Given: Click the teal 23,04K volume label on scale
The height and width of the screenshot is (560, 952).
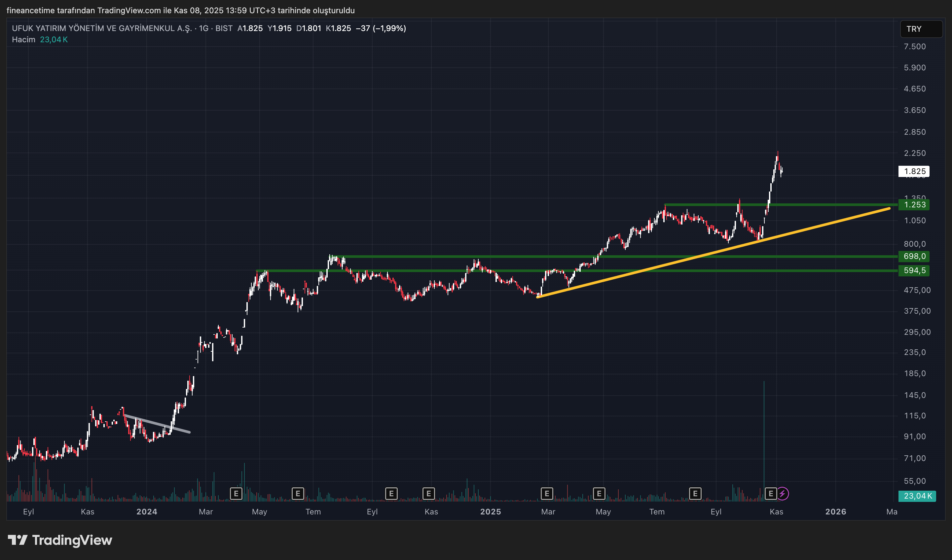Looking at the screenshot, I should coord(918,496).
